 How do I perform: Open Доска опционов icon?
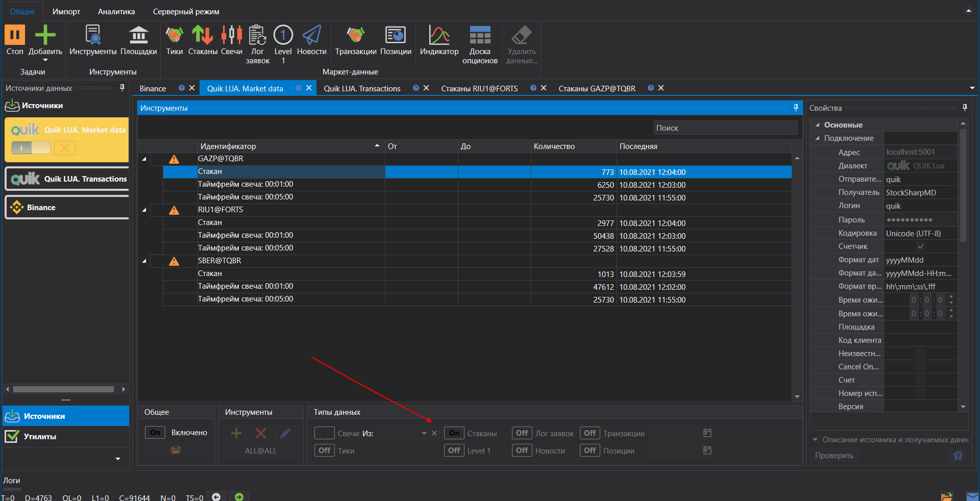[x=480, y=35]
